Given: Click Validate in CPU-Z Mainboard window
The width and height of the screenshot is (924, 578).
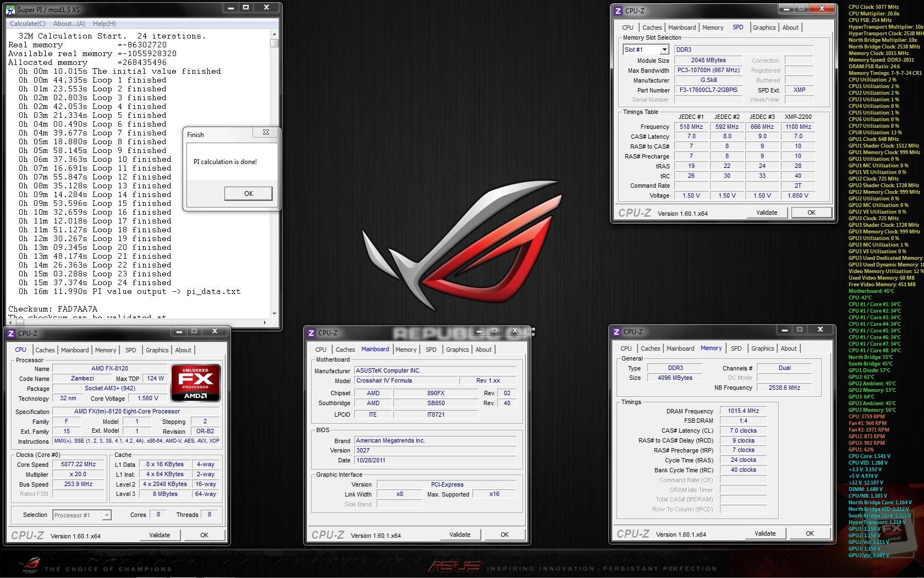Looking at the screenshot, I should 460,535.
